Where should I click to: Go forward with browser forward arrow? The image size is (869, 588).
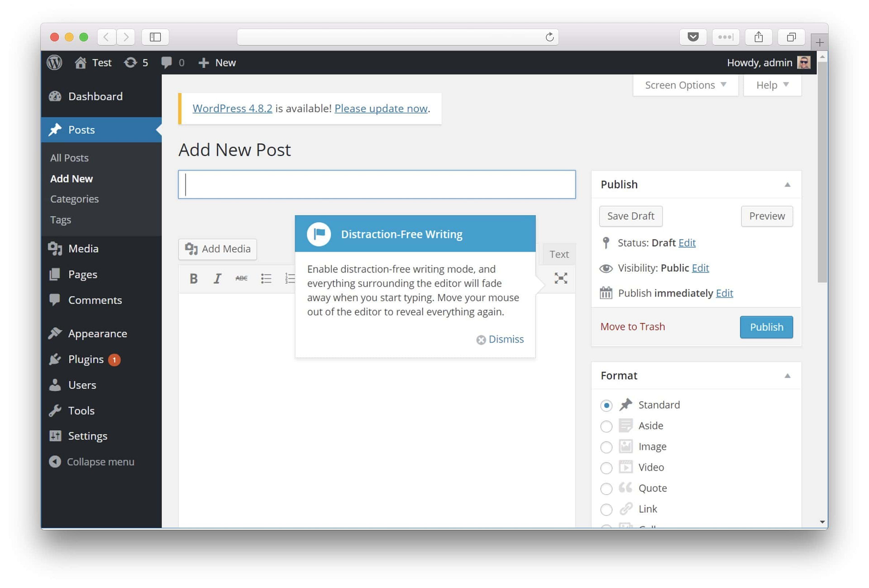coord(126,37)
